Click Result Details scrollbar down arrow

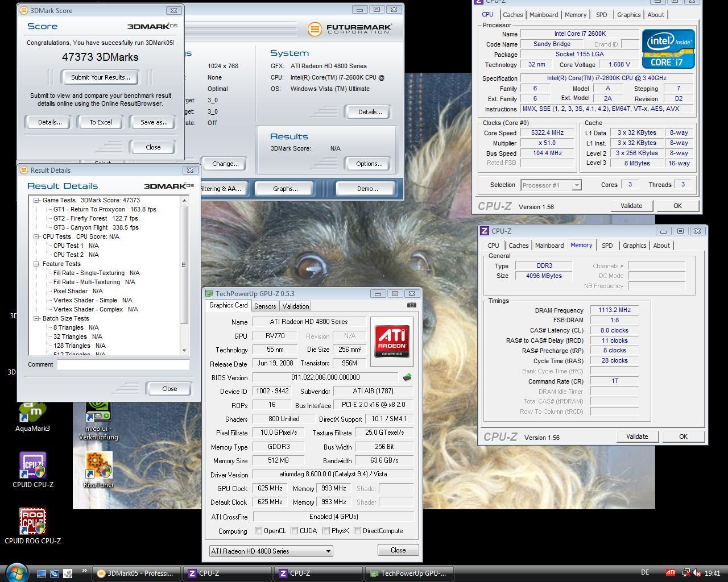click(x=184, y=351)
